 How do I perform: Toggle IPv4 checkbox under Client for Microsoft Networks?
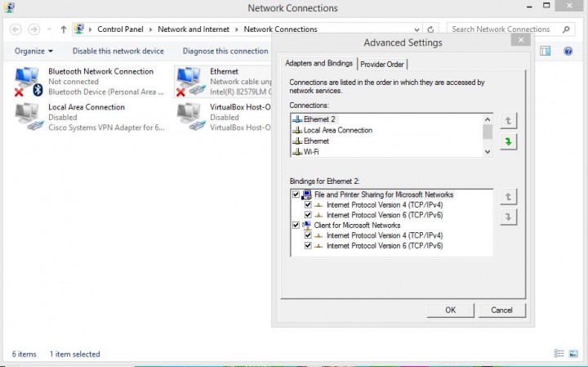tap(308, 235)
